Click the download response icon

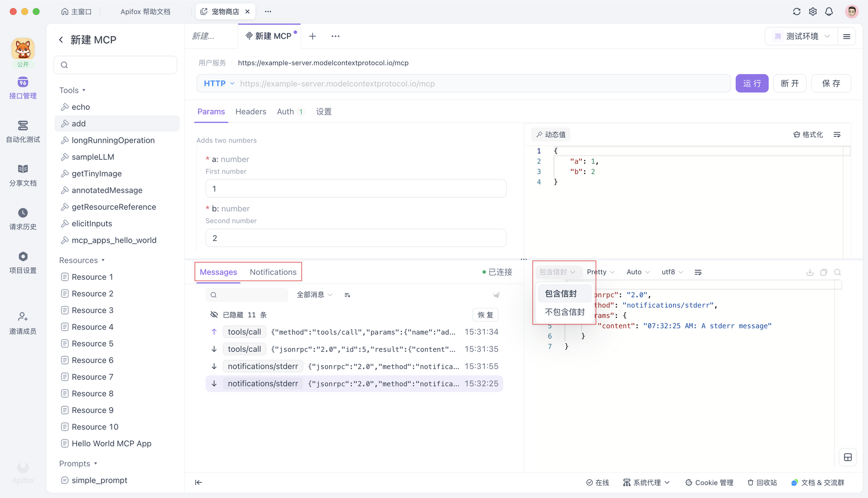[x=810, y=272]
